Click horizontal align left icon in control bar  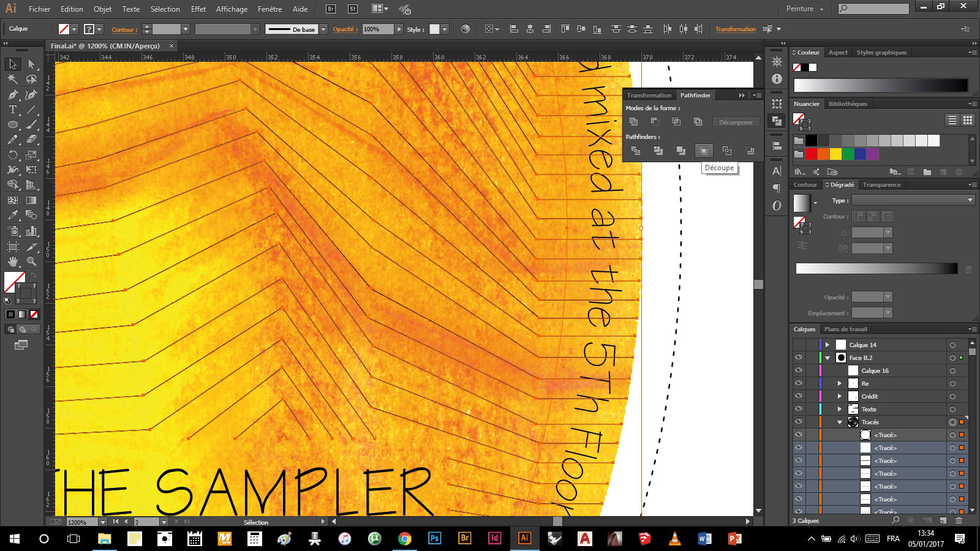514,29
